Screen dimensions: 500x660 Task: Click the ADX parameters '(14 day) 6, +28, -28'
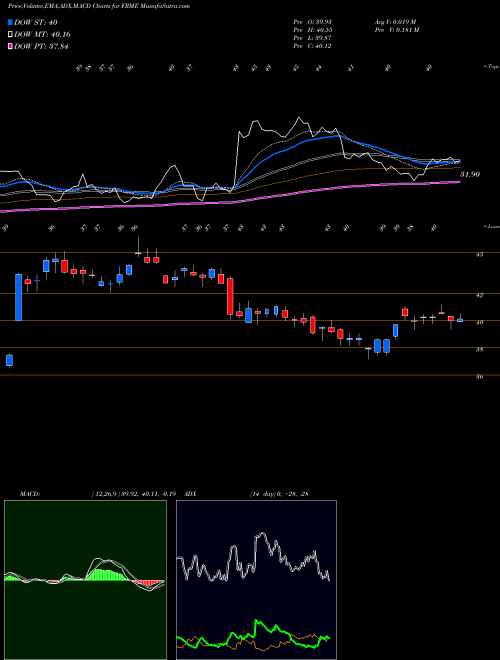(279, 494)
